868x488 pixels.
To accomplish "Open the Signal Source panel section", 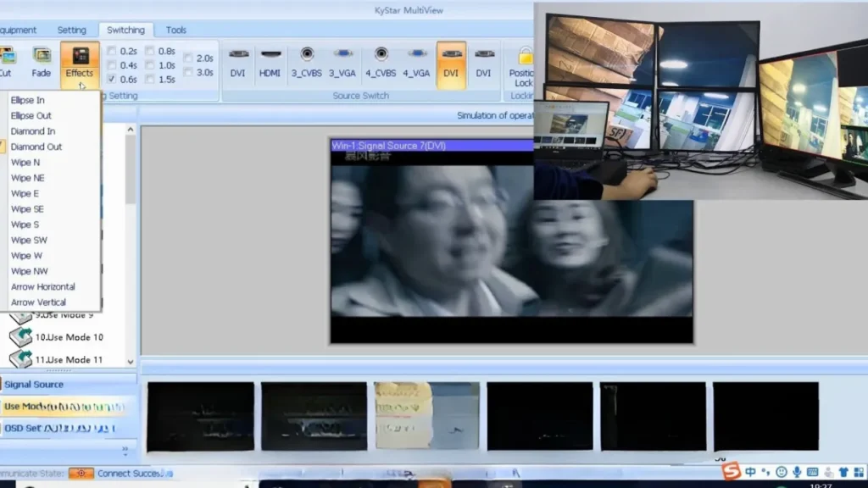I will (x=34, y=385).
